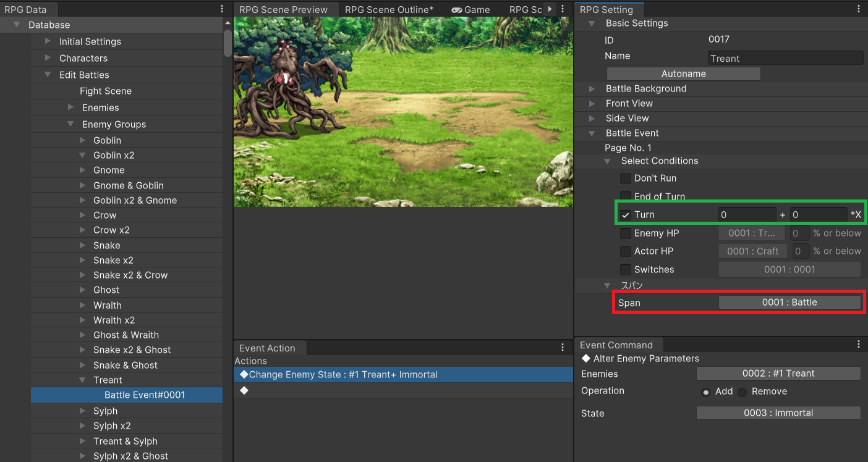Collapse the Treant enemy group
The height and width of the screenshot is (462, 868).
point(82,380)
